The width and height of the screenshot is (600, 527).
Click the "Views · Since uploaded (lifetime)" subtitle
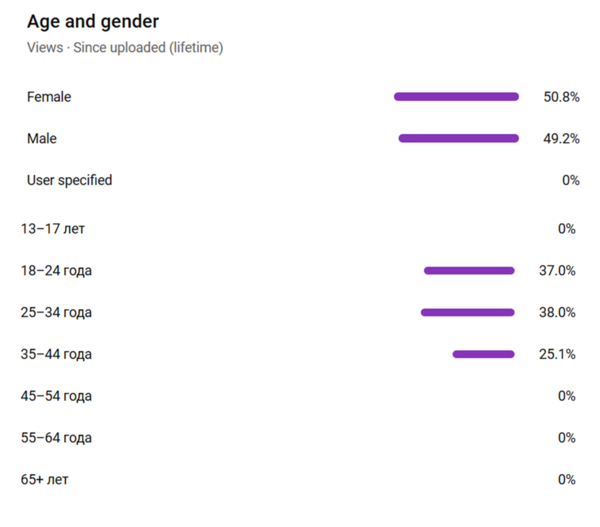tap(125, 47)
